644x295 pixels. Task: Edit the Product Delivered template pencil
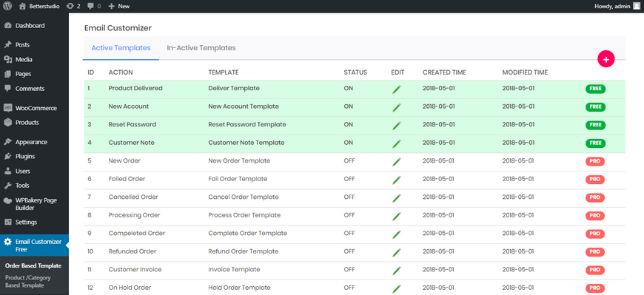coord(396,89)
